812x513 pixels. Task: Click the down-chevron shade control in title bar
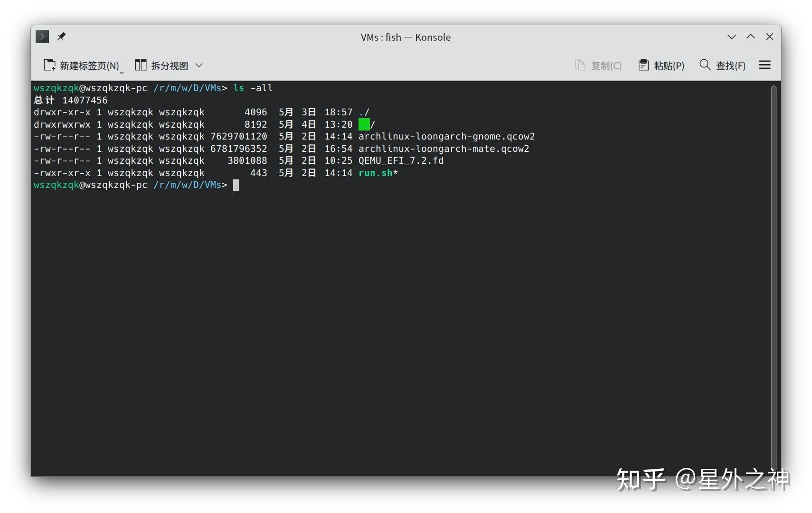(731, 37)
